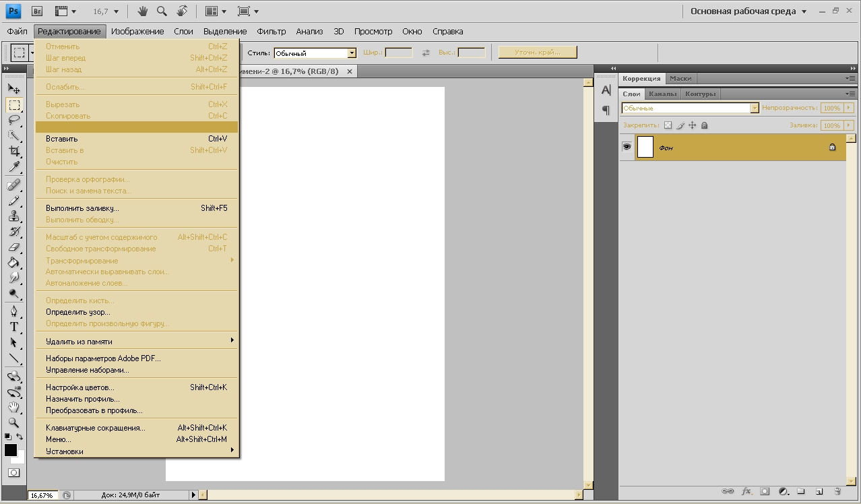The image size is (861, 504).
Task: Hide the Фон layer with eye icon
Action: 627,147
